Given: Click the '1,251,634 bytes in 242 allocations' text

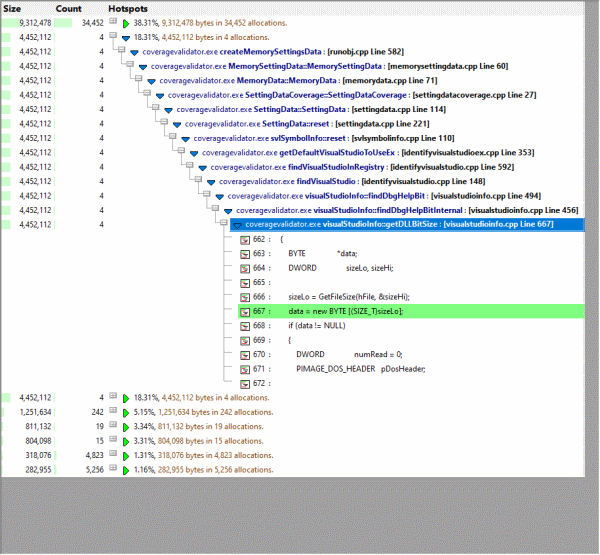Looking at the screenshot, I should [216, 413].
